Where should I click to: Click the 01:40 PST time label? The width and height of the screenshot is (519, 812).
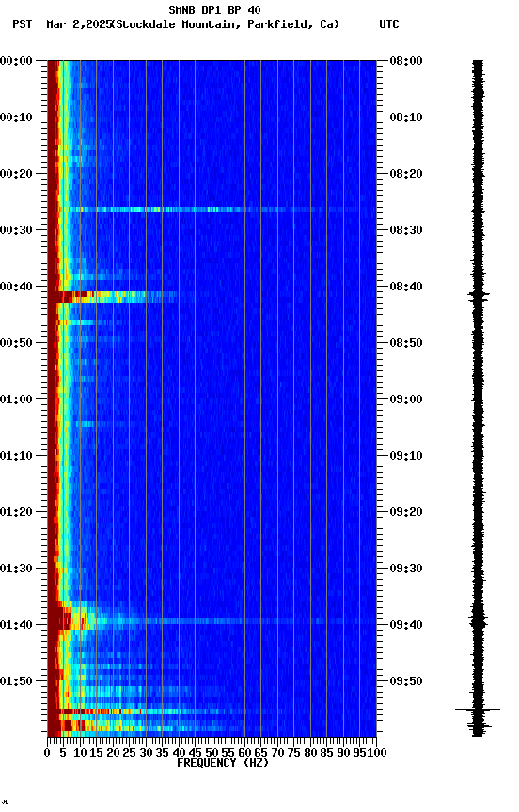click(x=16, y=625)
